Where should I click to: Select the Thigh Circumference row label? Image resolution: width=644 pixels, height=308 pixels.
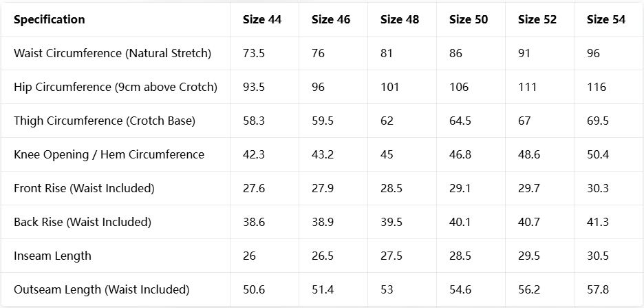(105, 121)
